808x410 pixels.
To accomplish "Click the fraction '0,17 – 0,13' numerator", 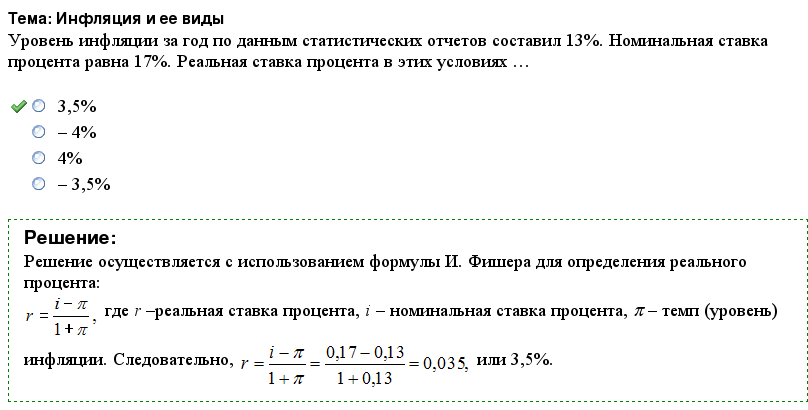I will 365,353.
